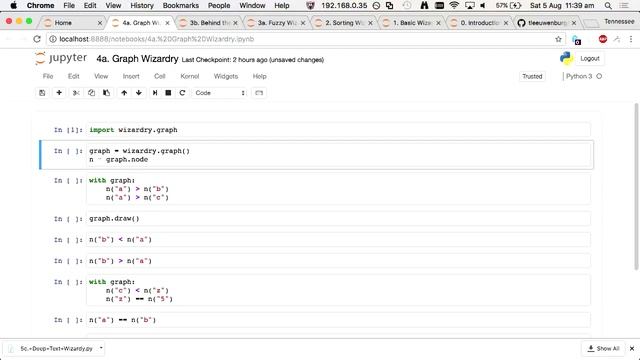Open Chrome Bookmarks menu in menu bar
This screenshot has height=360, width=640.
coord(180,6)
